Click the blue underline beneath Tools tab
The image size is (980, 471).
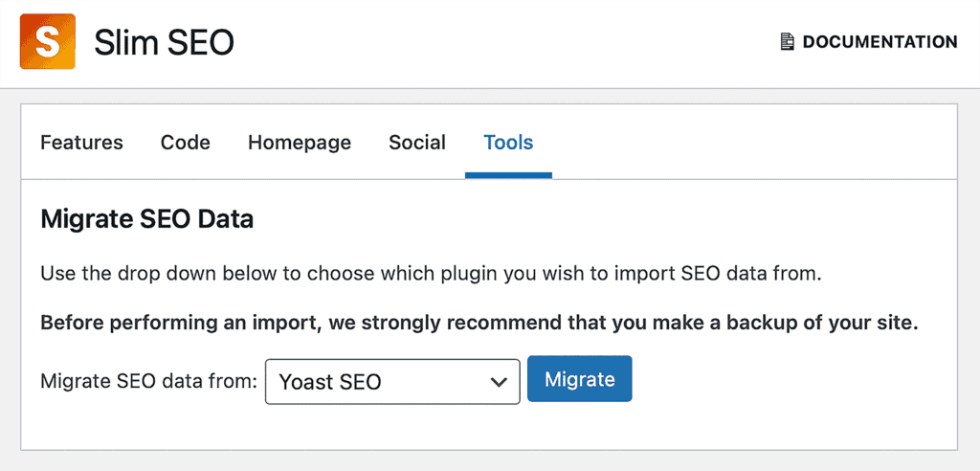508,175
